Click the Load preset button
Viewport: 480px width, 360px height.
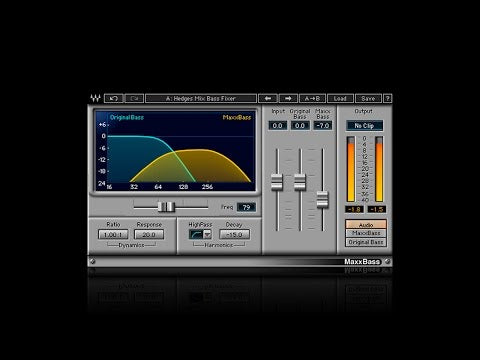coord(340,98)
